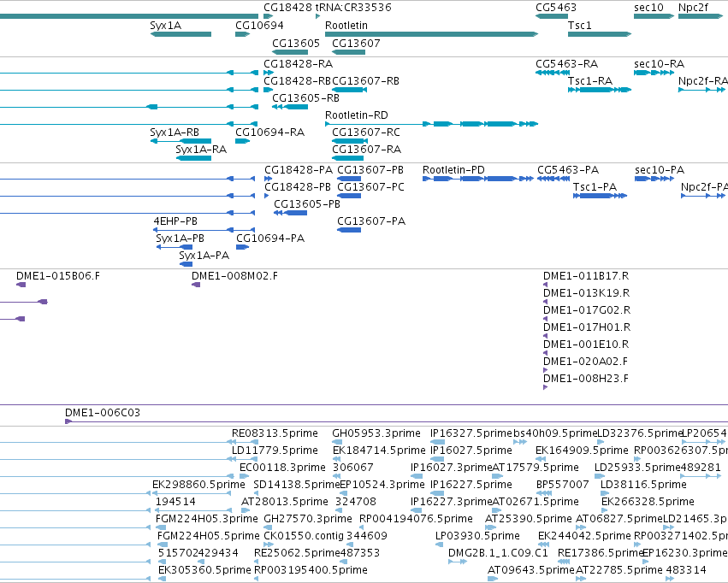This screenshot has height=583, width=728.
Task: Select the CK01550.contig EST label
Action: pos(304,536)
